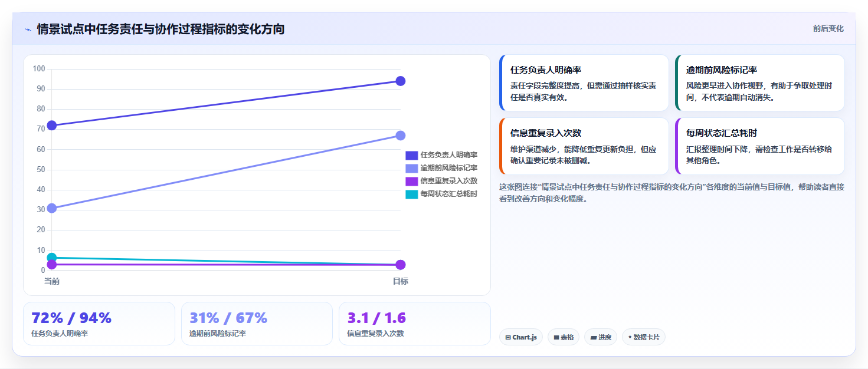868x369 pixels.
Task: Click the 72 data point at 当前
Action: 52,125
